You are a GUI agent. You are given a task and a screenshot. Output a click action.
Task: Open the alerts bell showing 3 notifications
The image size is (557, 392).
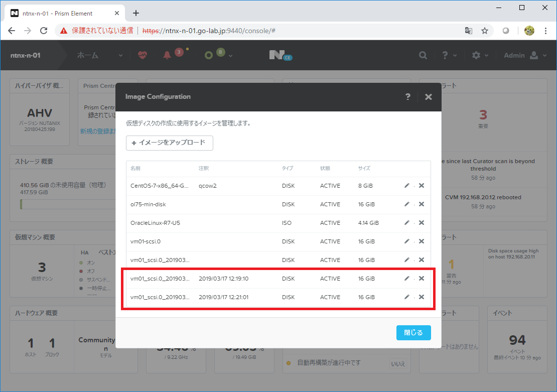[168, 55]
